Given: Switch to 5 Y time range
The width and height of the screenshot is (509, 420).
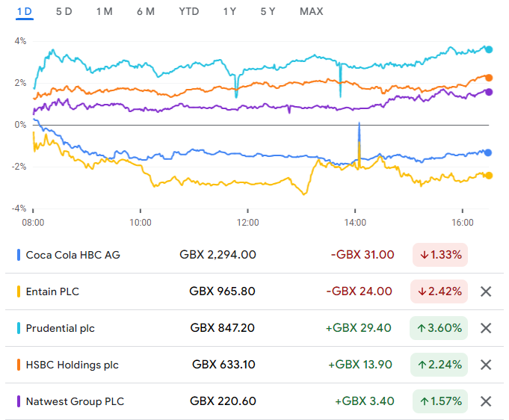Looking at the screenshot, I should tap(268, 12).
